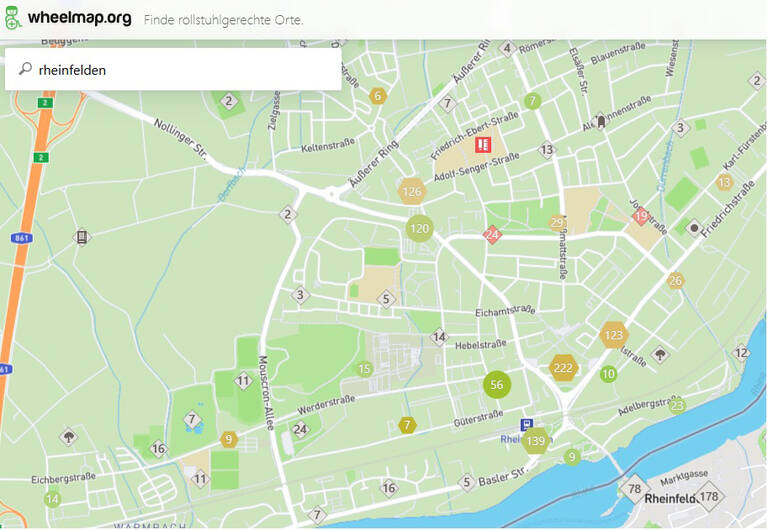Viewport: 768px width, 530px height.
Task: Open the blue train station icon
Action: (x=527, y=424)
